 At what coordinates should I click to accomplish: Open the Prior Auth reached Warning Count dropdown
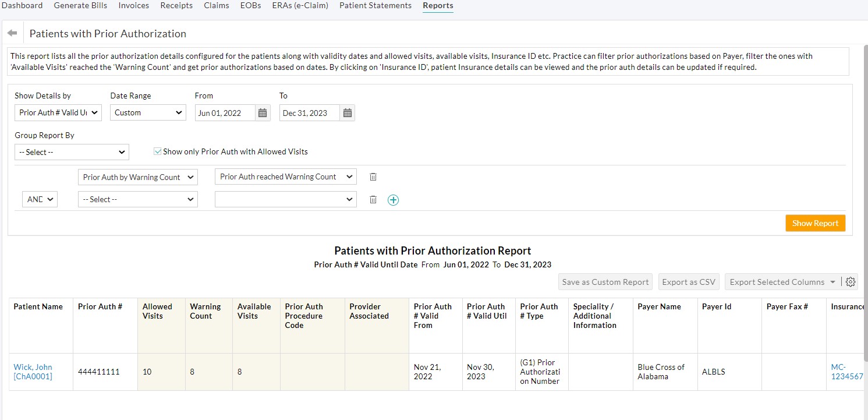click(285, 176)
